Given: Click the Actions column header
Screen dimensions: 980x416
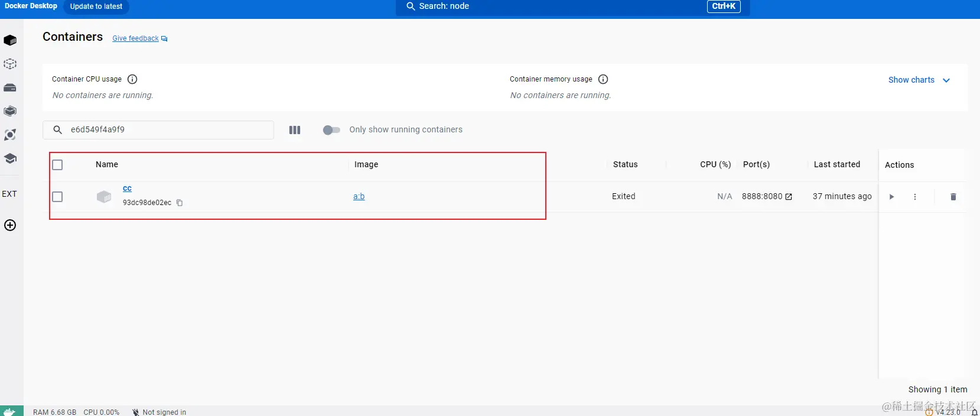Looking at the screenshot, I should [x=900, y=165].
